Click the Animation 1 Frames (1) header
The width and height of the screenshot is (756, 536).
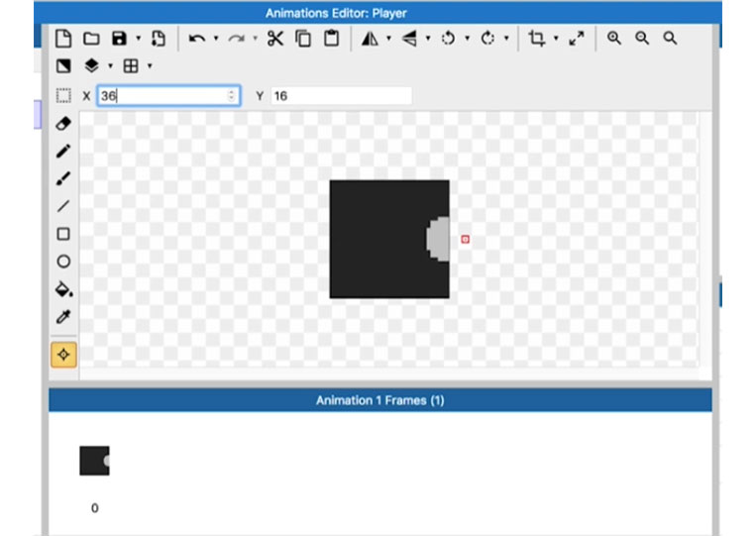coord(379,400)
